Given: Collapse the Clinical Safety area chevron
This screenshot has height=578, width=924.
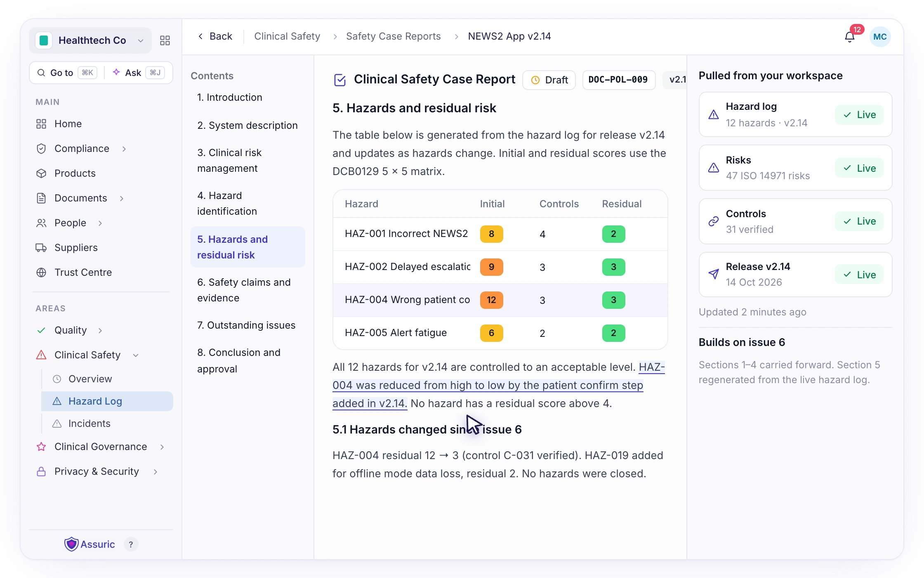Looking at the screenshot, I should click(136, 355).
